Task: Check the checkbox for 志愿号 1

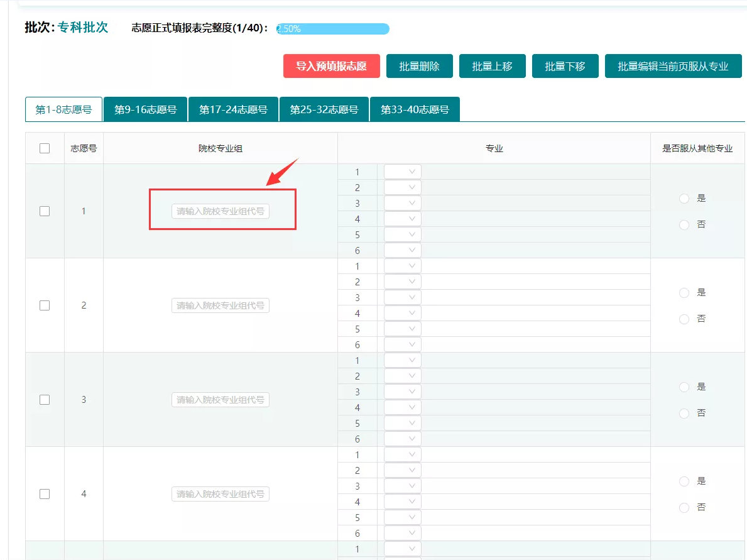Action: [45, 211]
